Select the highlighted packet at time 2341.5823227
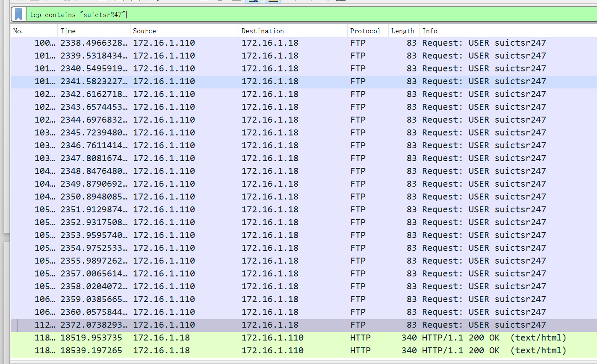The width and height of the screenshot is (597, 364). (304, 81)
